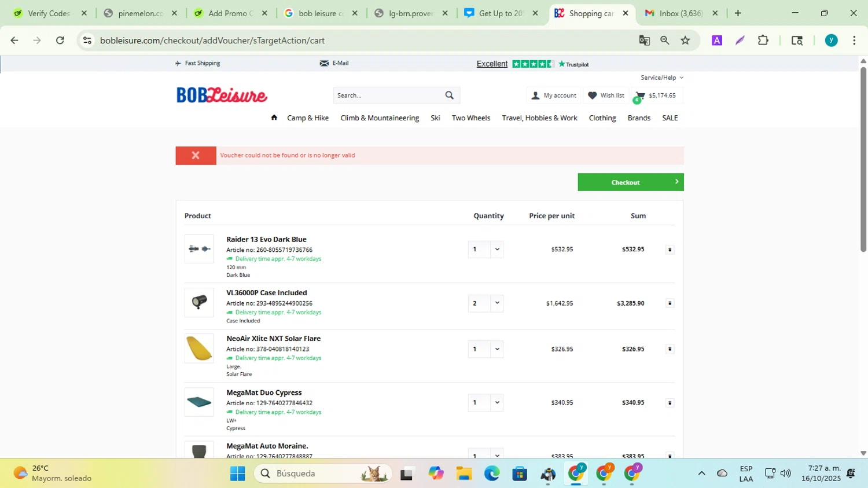868x488 pixels.
Task: Switch to the bob leisure Google search tab
Action: click(320, 13)
